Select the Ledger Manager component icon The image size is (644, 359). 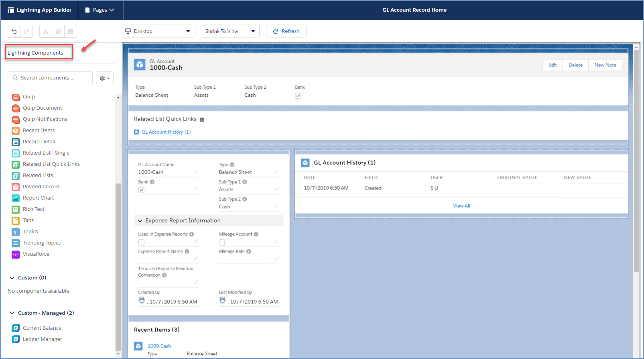(x=16, y=339)
